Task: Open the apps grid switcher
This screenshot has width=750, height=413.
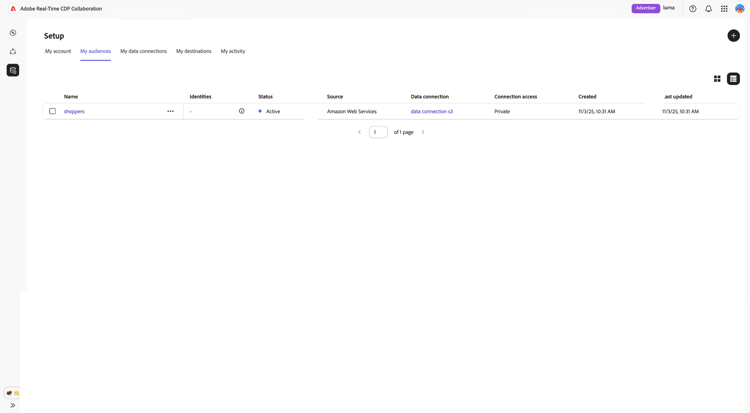Action: [724, 9]
